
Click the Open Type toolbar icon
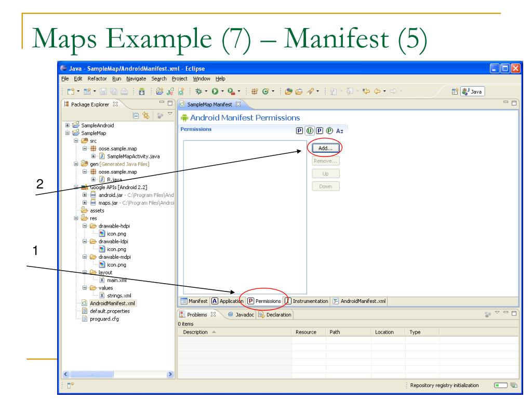[289, 91]
